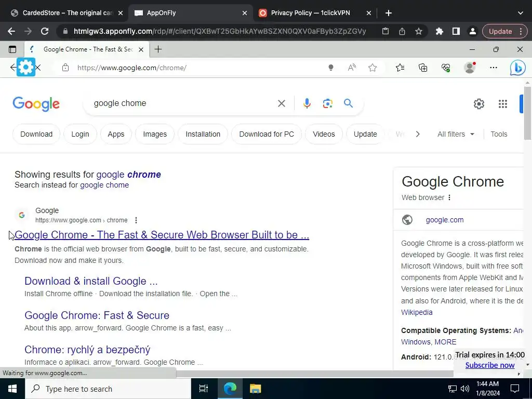Click the lightbulb icon in Edge address bar

point(331,68)
